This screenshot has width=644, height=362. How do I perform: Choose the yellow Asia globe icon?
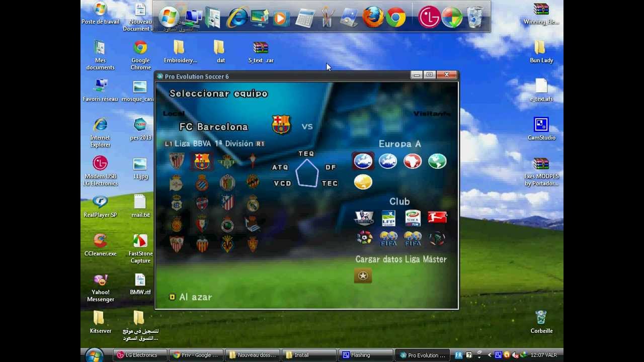pos(363,182)
